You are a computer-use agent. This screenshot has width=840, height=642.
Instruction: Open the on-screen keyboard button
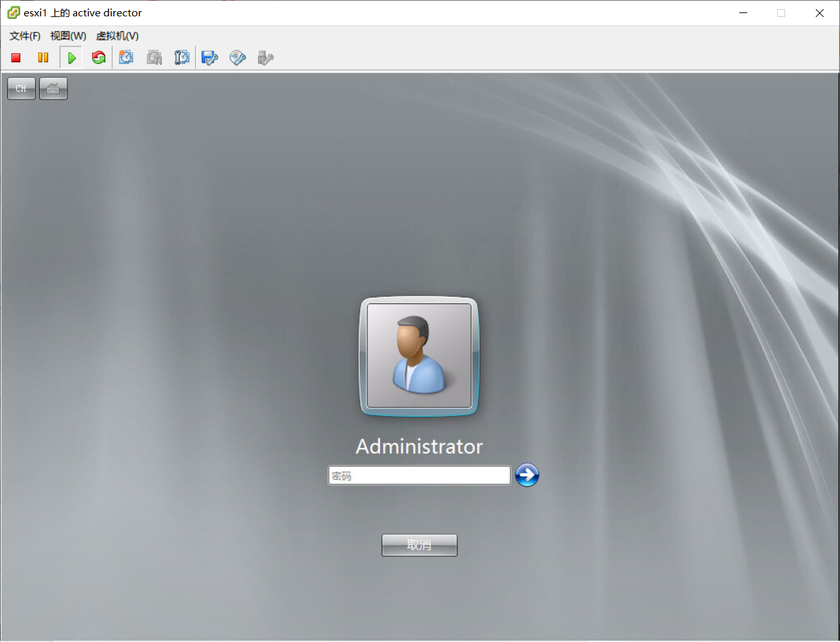tap(54, 88)
